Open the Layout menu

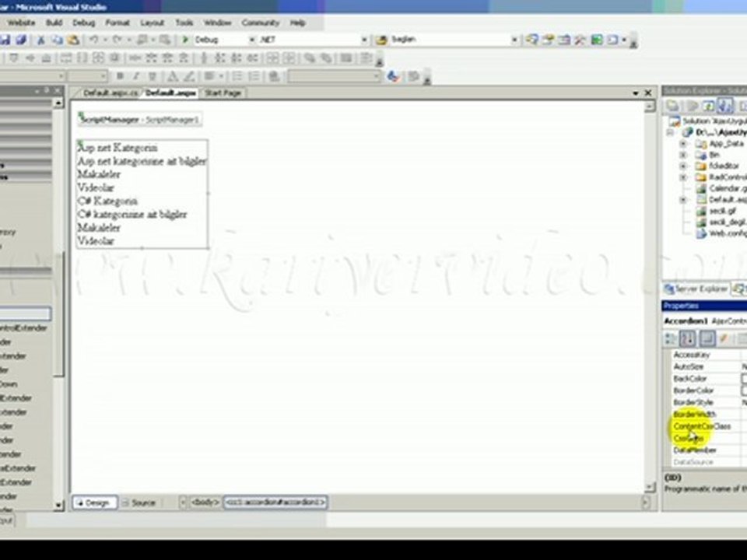(x=152, y=23)
